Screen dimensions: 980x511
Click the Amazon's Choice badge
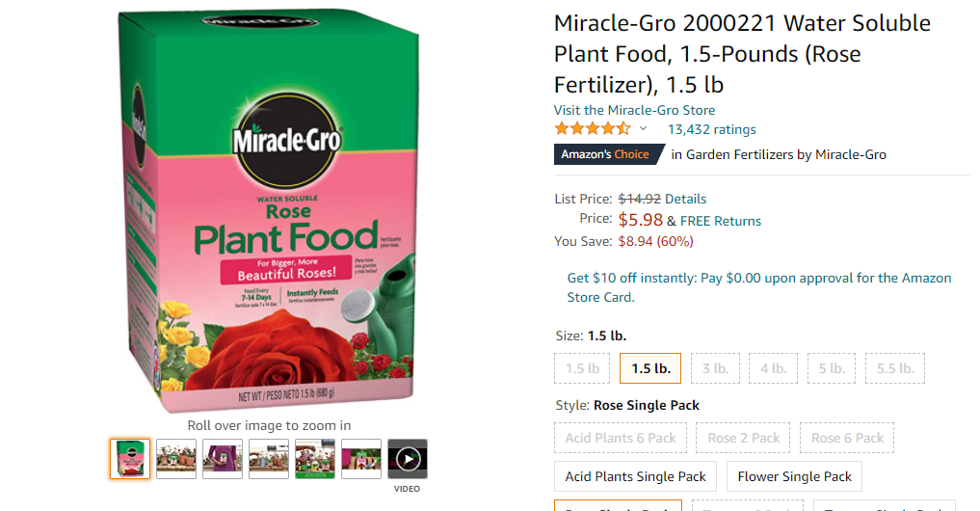coord(607,154)
